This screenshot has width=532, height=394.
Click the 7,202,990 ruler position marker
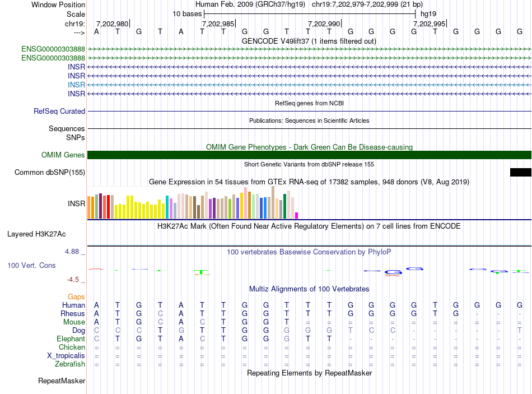coord(324,24)
